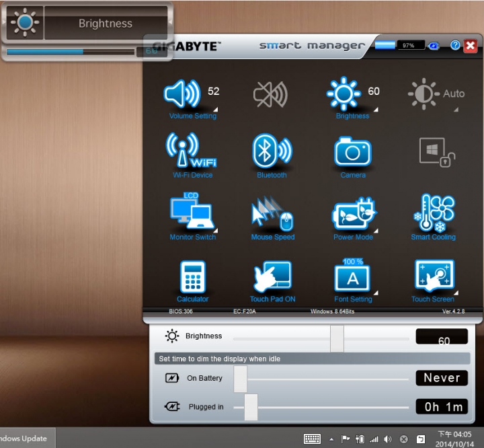Open the Volume Setting speaker icon
Viewport: 484px width, 448px height.
point(182,94)
